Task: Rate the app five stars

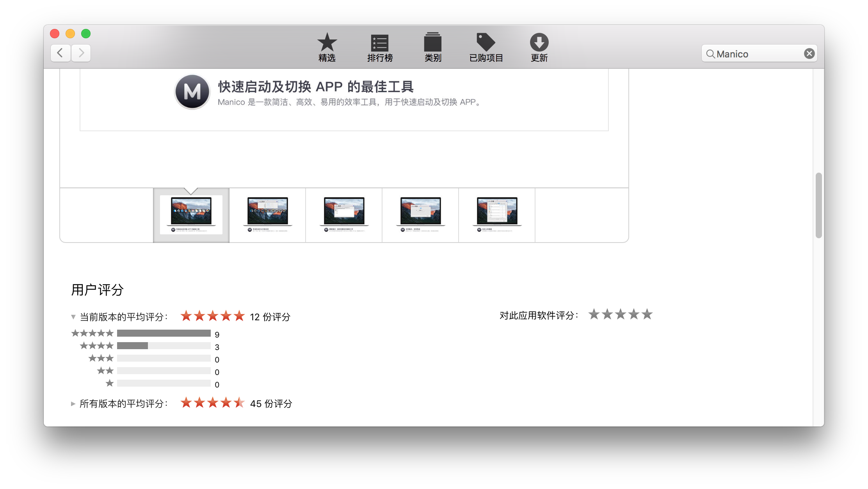Action: point(647,314)
